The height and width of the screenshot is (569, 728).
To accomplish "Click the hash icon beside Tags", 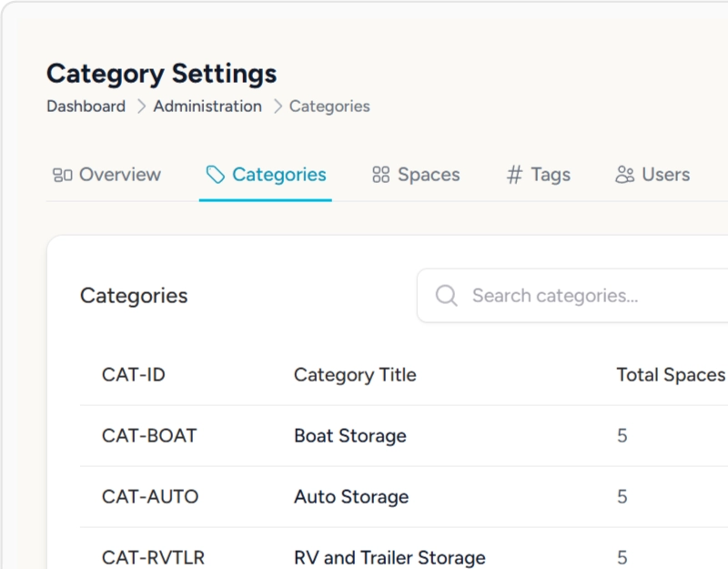I will 515,175.
